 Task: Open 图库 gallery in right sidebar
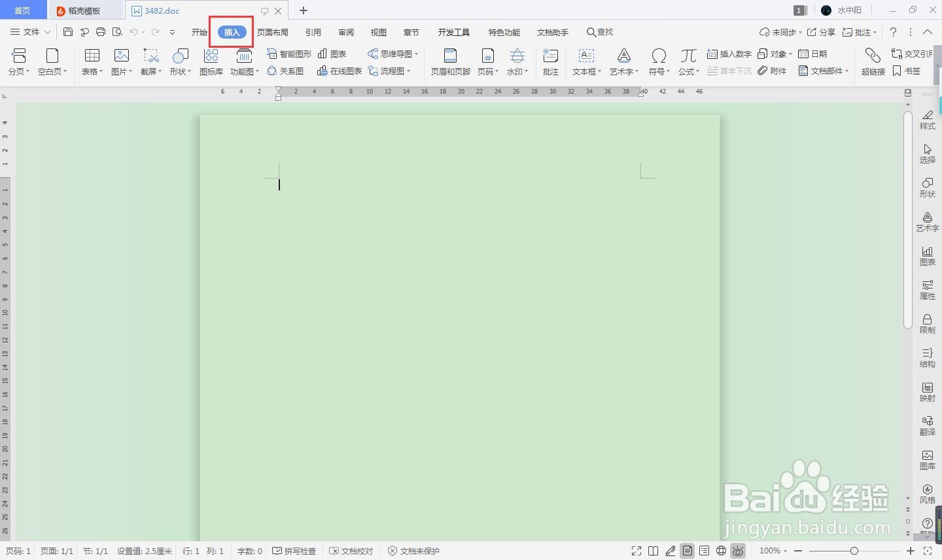pyautogui.click(x=928, y=459)
